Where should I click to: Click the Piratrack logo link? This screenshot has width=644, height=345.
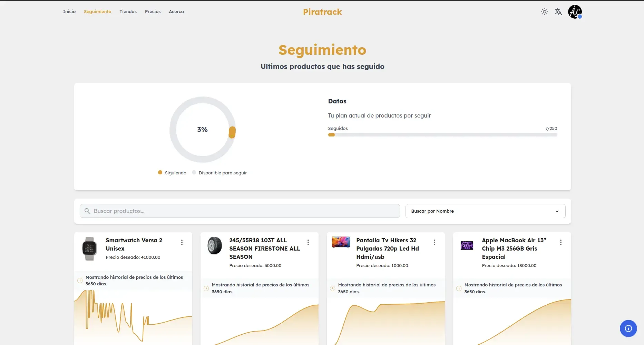point(322,12)
